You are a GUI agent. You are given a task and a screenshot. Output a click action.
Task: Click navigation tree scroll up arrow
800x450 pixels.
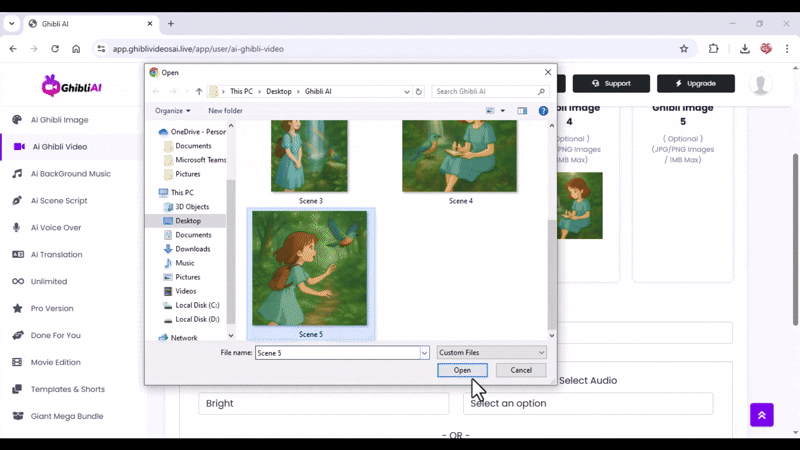[x=231, y=126]
